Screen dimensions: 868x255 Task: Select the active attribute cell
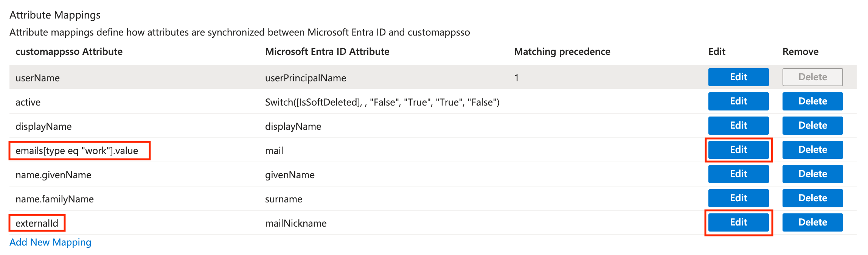tap(28, 102)
